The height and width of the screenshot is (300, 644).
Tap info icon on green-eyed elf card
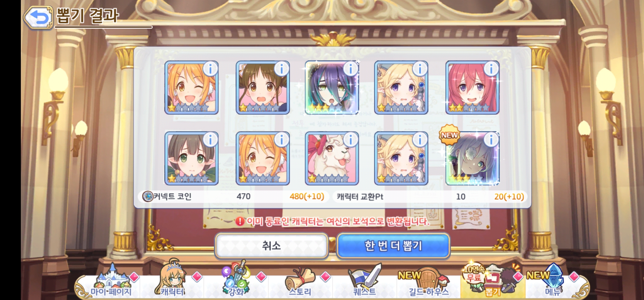pos(210,140)
